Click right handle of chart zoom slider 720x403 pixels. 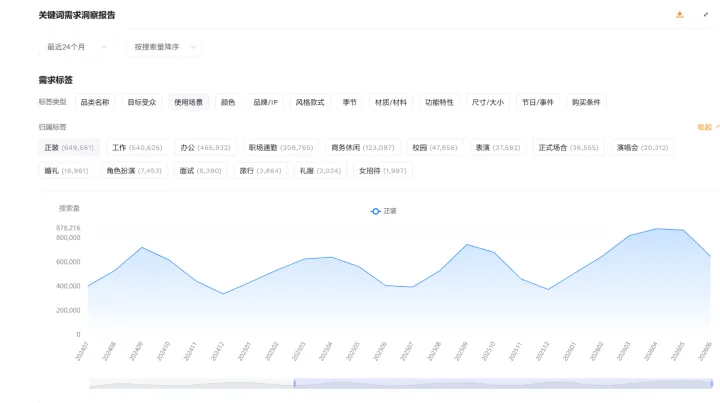click(x=711, y=383)
